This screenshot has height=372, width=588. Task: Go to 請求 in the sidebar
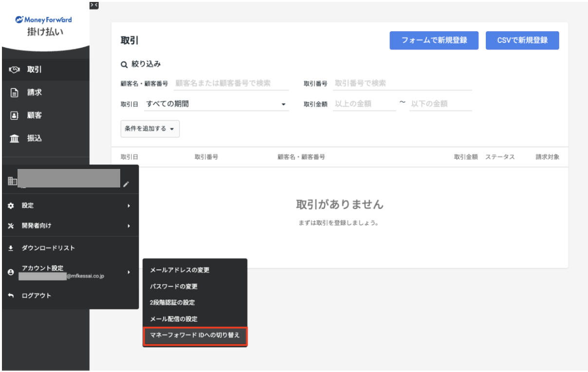pos(45,93)
